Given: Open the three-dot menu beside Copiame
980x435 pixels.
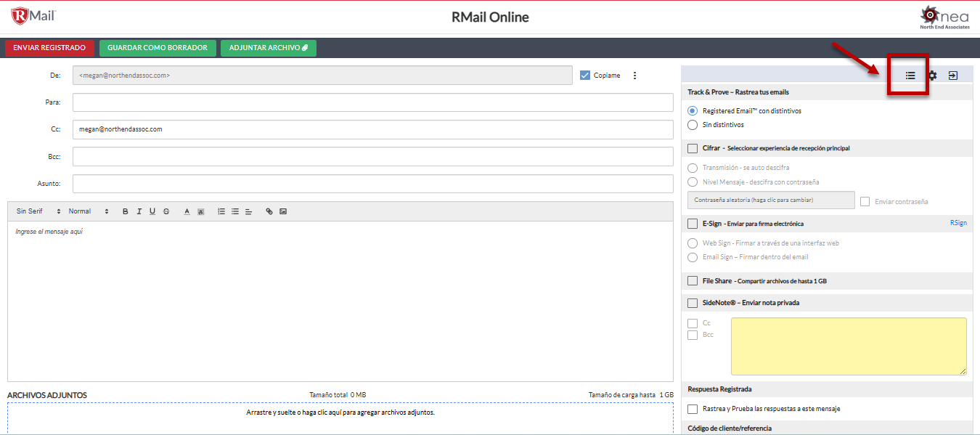Looking at the screenshot, I should pyautogui.click(x=634, y=76).
